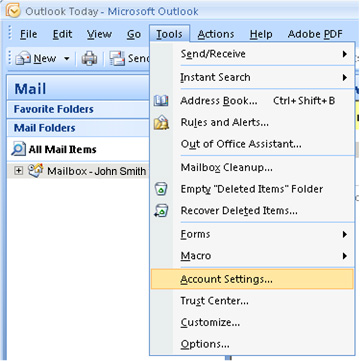360x361 pixels.
Task: Open the Adobe PDF menu
Action: coord(315,34)
